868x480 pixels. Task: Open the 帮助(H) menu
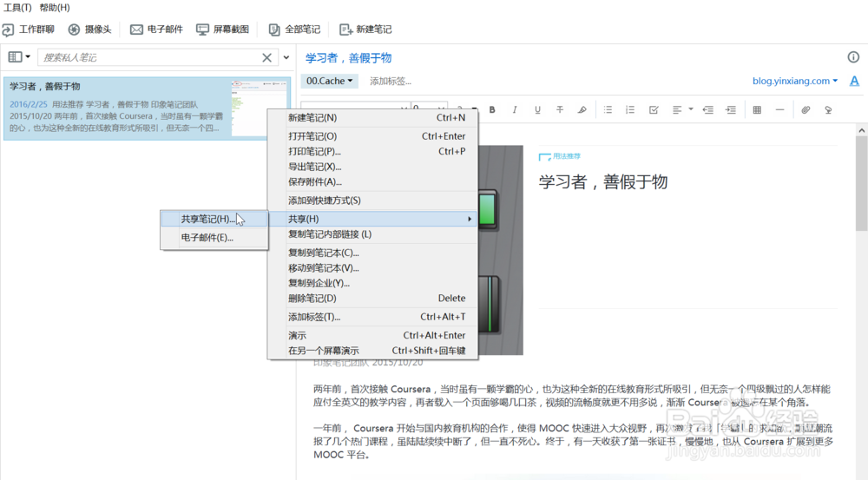coord(54,7)
